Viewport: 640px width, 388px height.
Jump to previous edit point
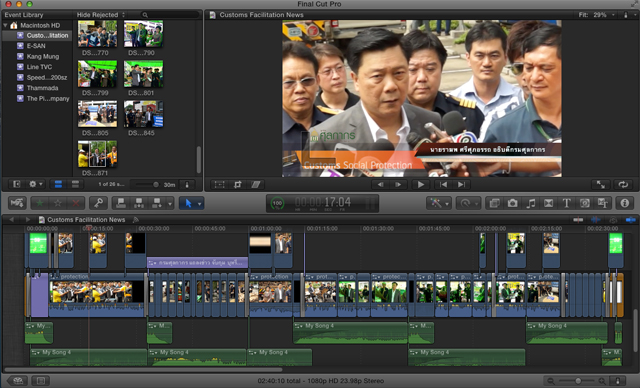tap(443, 185)
